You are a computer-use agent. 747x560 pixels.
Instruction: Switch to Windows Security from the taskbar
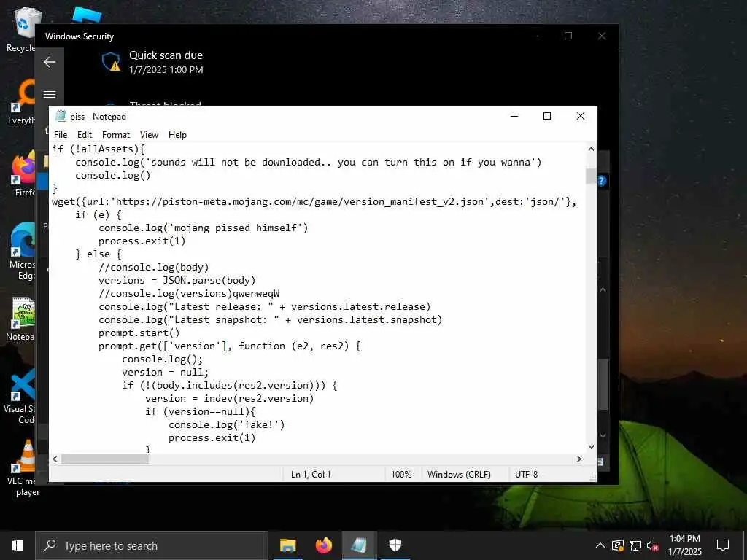395,545
